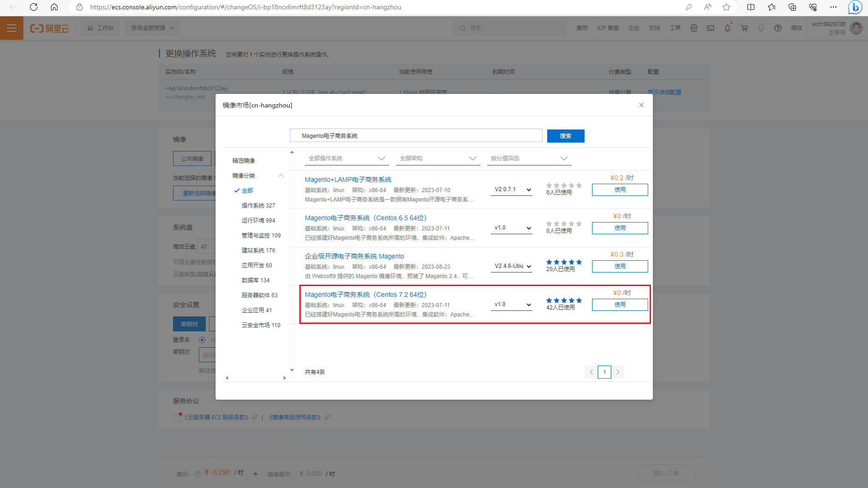Go to the next results page arrow

618,372
